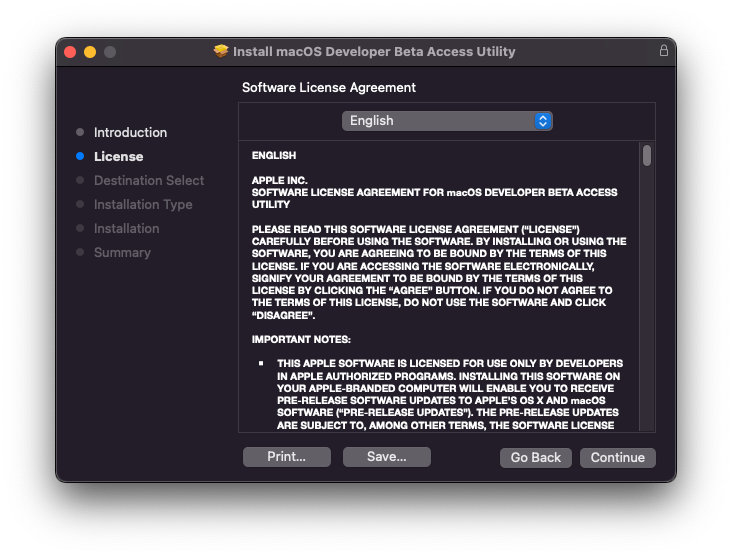This screenshot has width=732, height=556.
Task: Click the Summary step in sidebar
Action: point(122,253)
